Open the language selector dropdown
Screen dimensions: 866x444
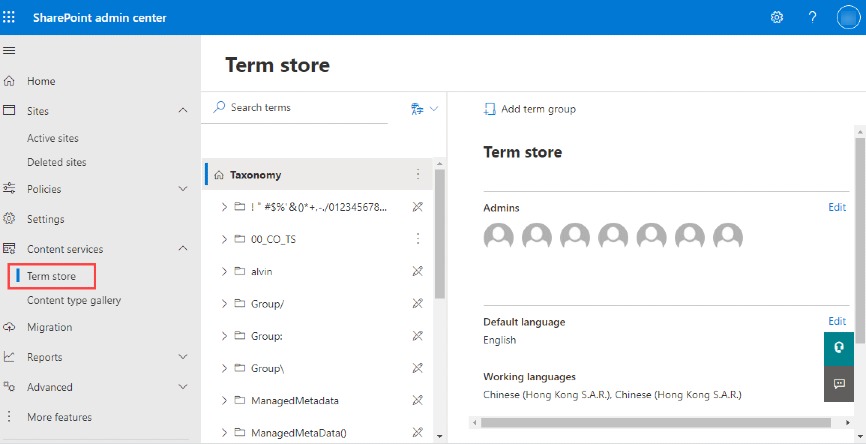(x=424, y=109)
